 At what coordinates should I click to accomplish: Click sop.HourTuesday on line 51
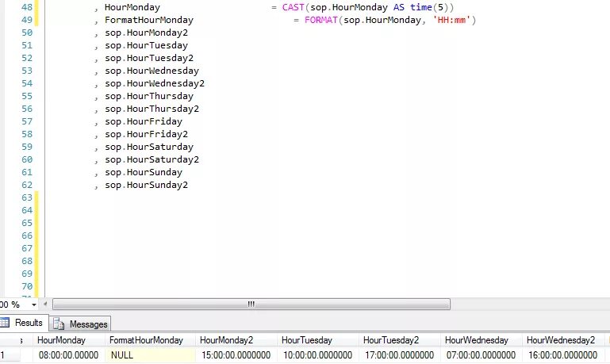[x=146, y=45]
